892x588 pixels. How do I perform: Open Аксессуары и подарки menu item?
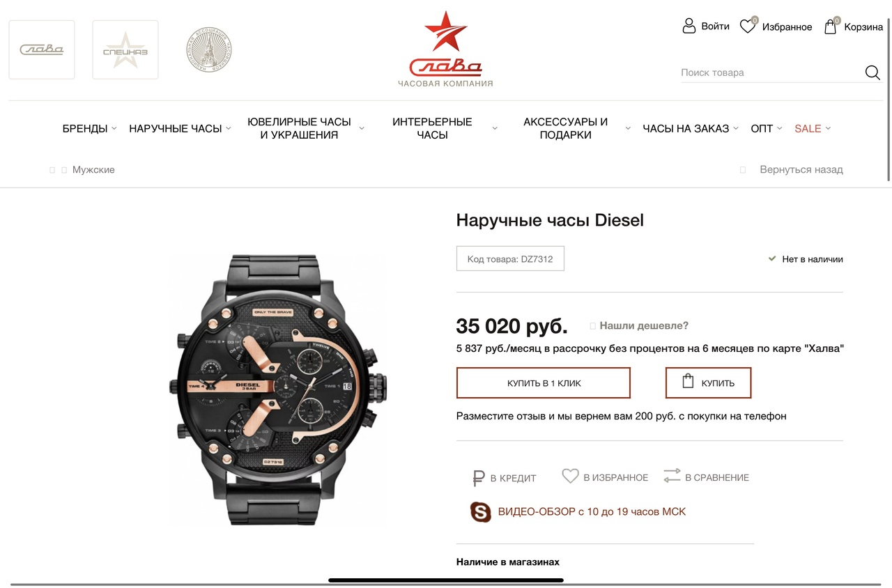pos(565,128)
